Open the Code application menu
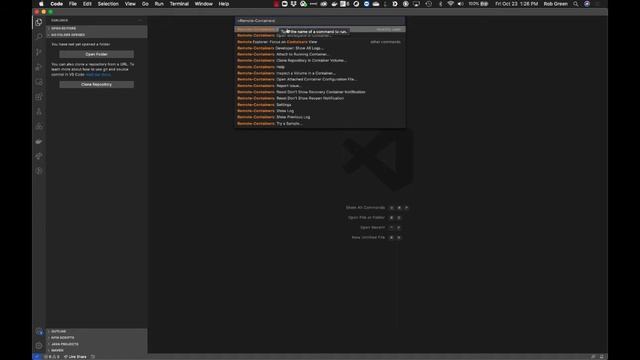Viewport: 640px width, 360px height. (x=56, y=4)
